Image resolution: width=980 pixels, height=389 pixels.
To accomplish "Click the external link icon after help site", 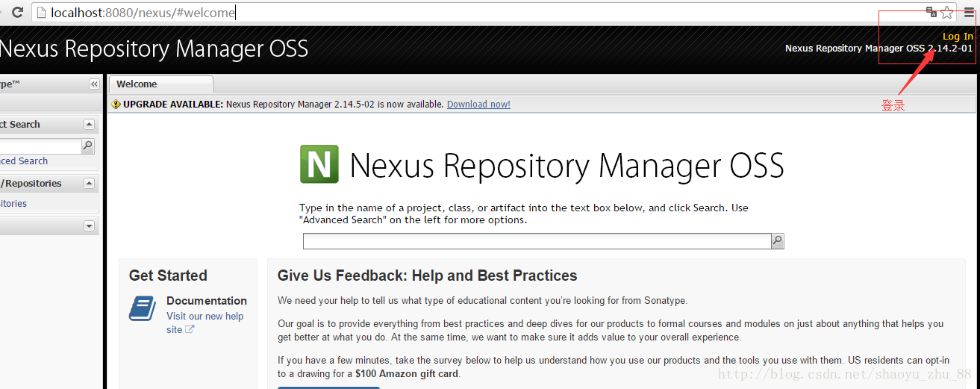I will pos(190,329).
